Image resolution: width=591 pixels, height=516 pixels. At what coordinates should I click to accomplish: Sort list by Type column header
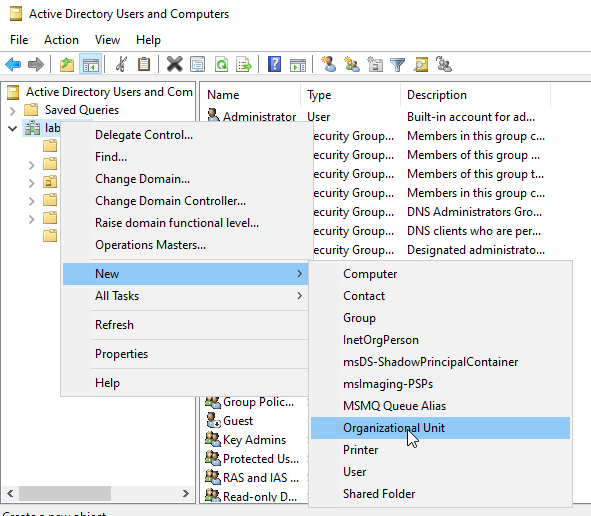351,95
